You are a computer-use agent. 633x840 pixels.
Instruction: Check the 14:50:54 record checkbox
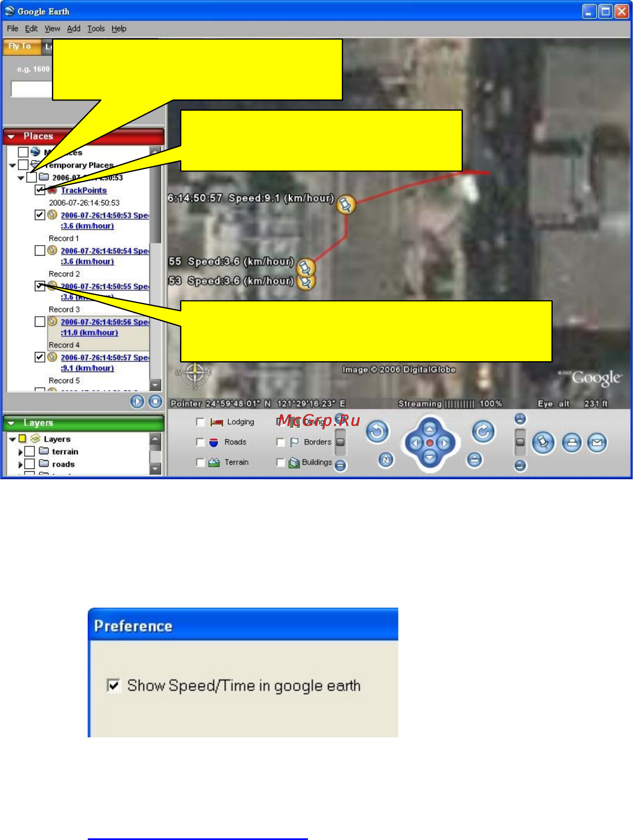tap(40, 251)
